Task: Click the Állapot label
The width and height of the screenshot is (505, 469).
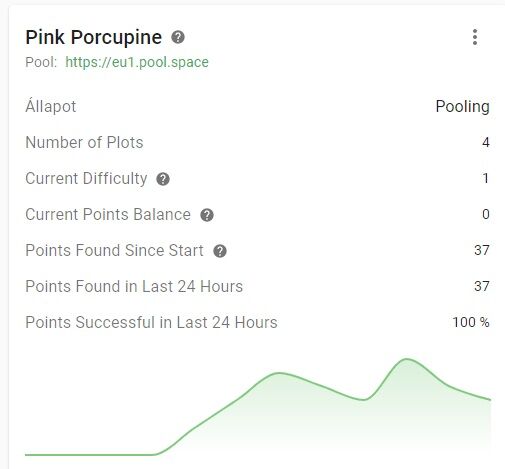Action: click(x=51, y=106)
